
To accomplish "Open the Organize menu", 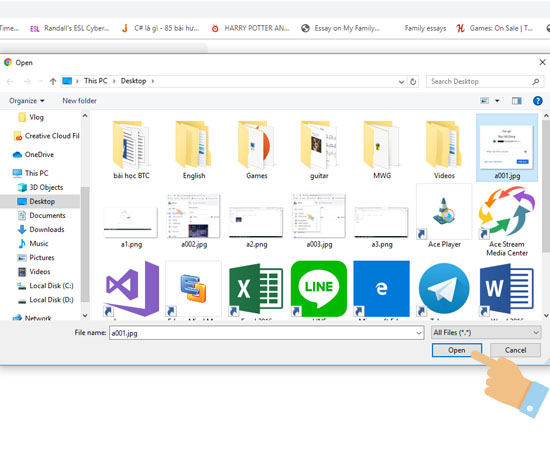I will click(27, 101).
